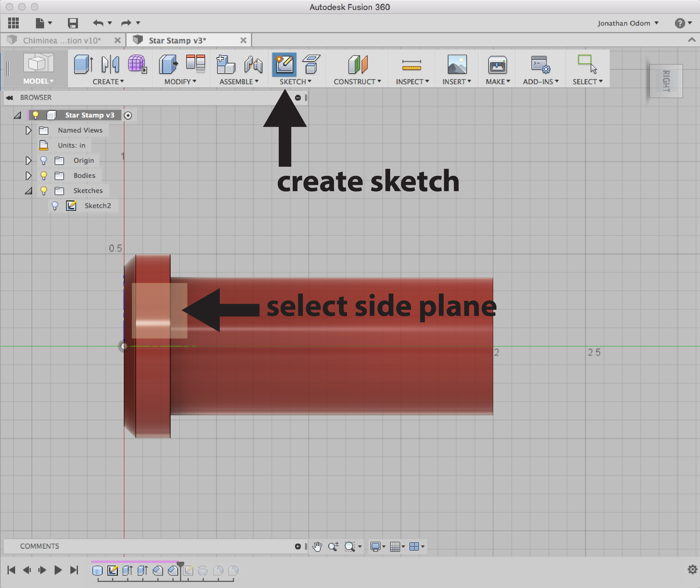700x588 pixels.
Task: Open the MODEL workspace dropdown
Action: (38, 81)
